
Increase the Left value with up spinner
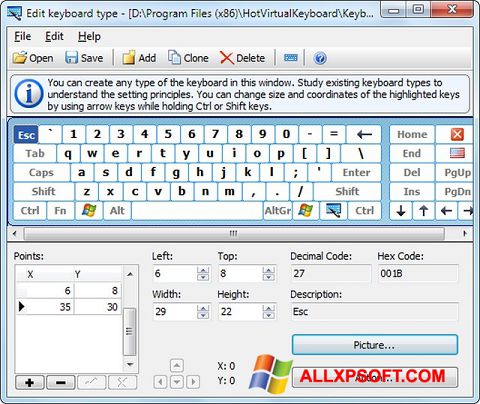click(203, 270)
